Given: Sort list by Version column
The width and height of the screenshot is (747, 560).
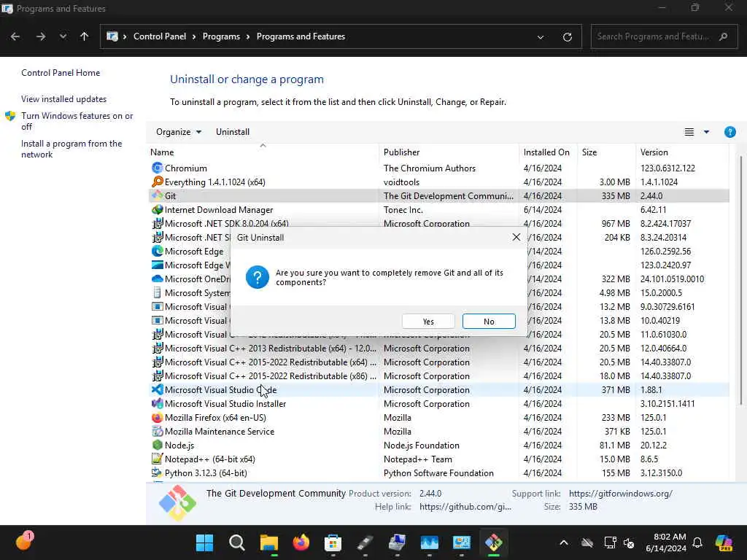Looking at the screenshot, I should click(x=682, y=152).
